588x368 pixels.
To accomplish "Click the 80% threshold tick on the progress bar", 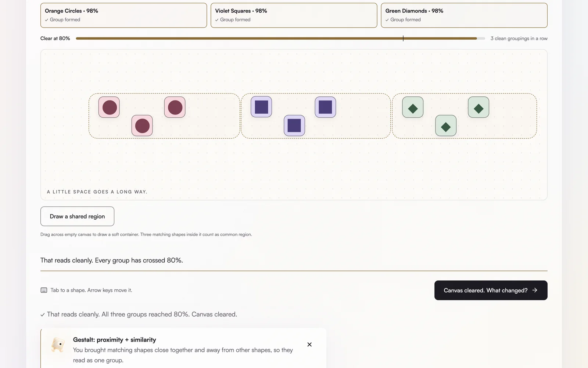I will (403, 38).
